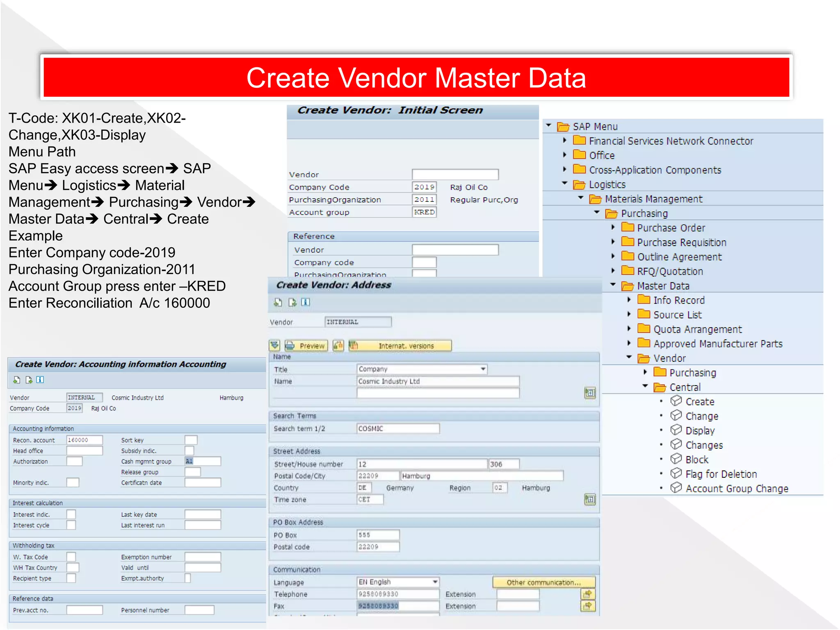Click the Name field with Cosmic Industry Ltd

pyautogui.click(x=438, y=381)
